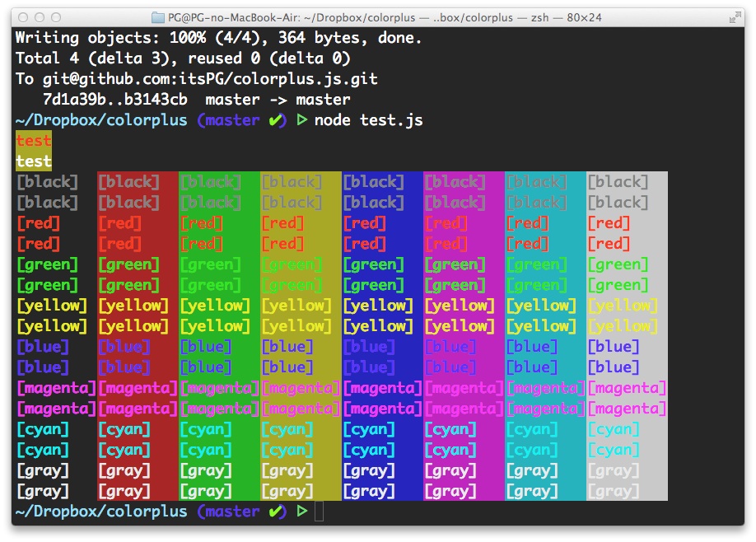
Task: Click the highlighted yellow test text
Action: [32, 141]
